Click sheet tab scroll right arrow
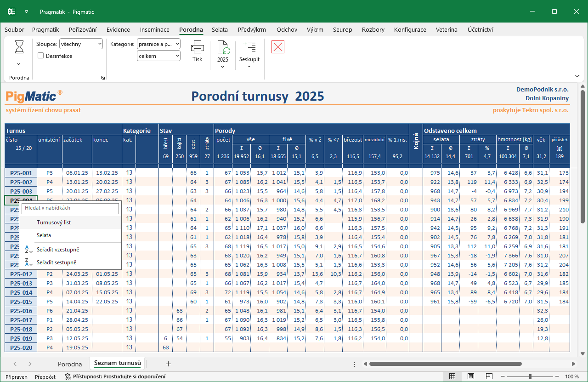The image size is (588, 382). [x=30, y=364]
